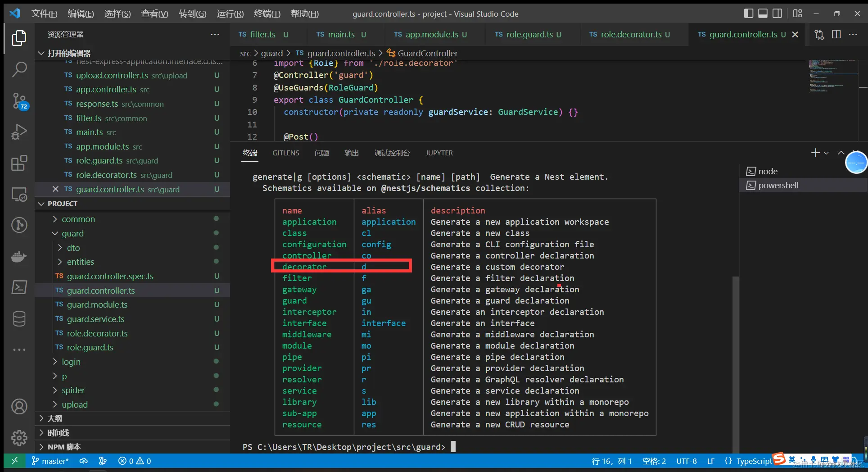Switch to the 问题 panel tab
The width and height of the screenshot is (868, 472).
pyautogui.click(x=322, y=153)
